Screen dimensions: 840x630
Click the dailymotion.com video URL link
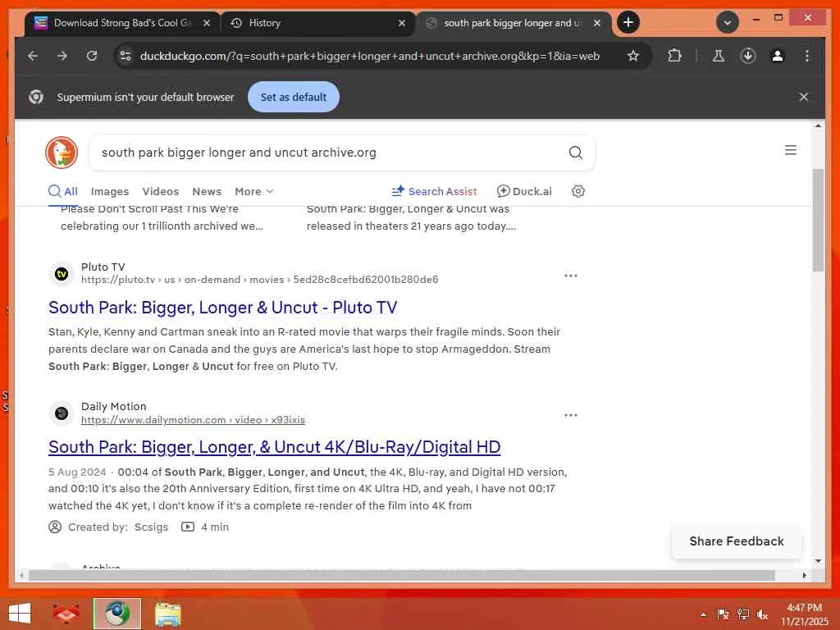pos(193,419)
